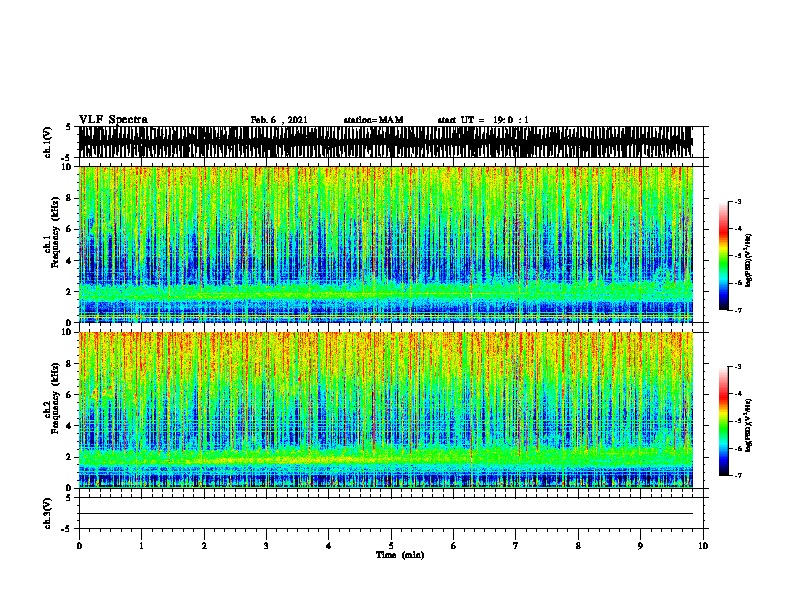This screenshot has height=612, width=792.
Task: Click time axis tick label "7"
Action: [x=516, y=546]
